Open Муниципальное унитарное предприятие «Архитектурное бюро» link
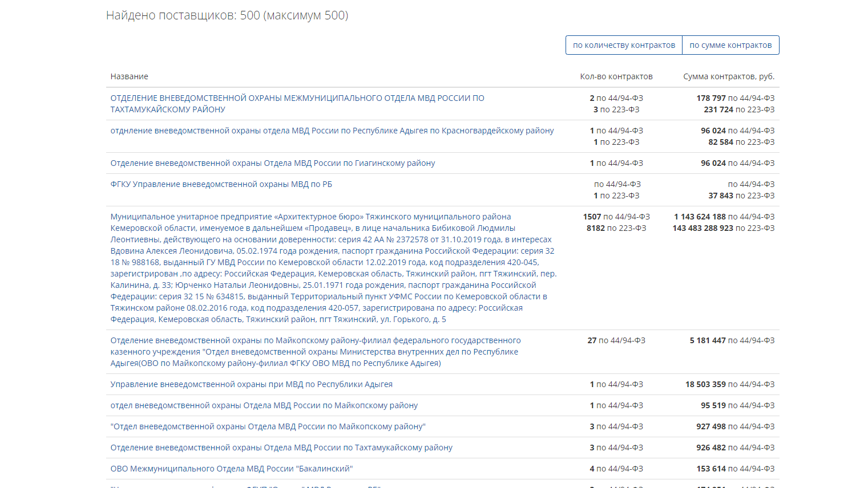 pos(334,268)
